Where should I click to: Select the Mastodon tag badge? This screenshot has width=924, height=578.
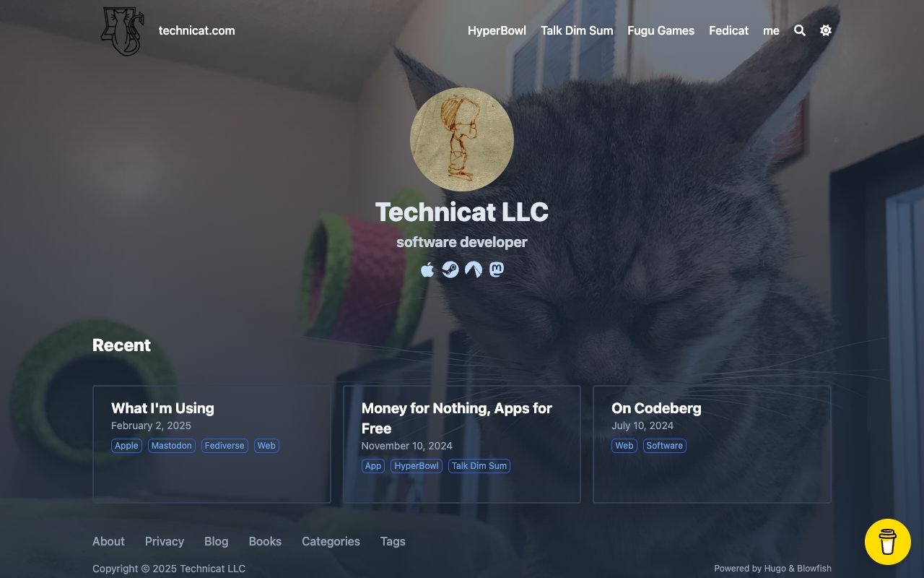click(x=171, y=446)
